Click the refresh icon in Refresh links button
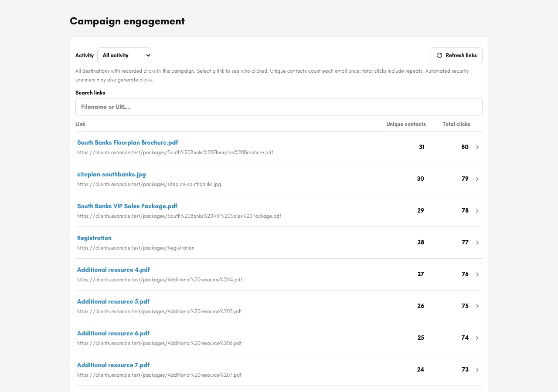This screenshot has width=558, height=392. point(439,55)
